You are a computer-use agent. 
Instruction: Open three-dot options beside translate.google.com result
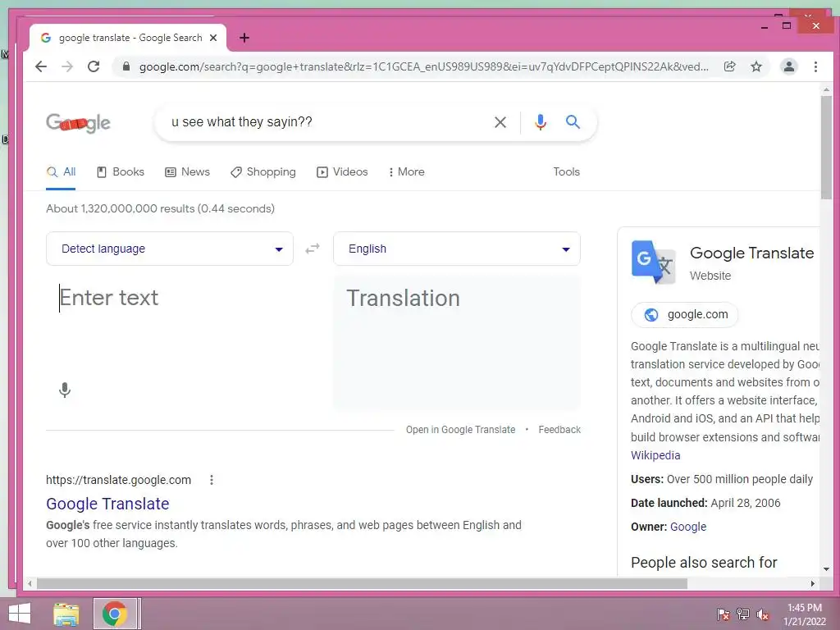point(212,480)
